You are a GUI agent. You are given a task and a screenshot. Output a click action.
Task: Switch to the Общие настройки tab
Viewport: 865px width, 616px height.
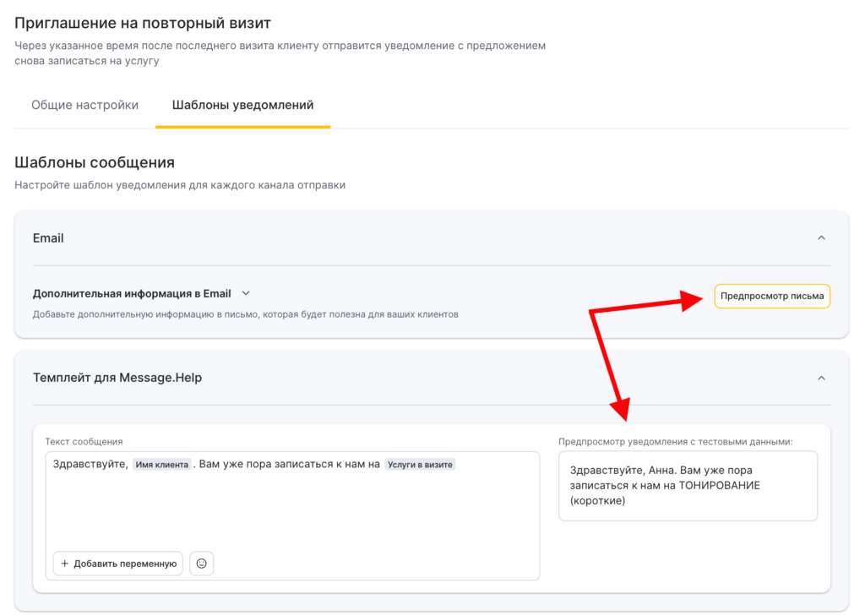[84, 106]
